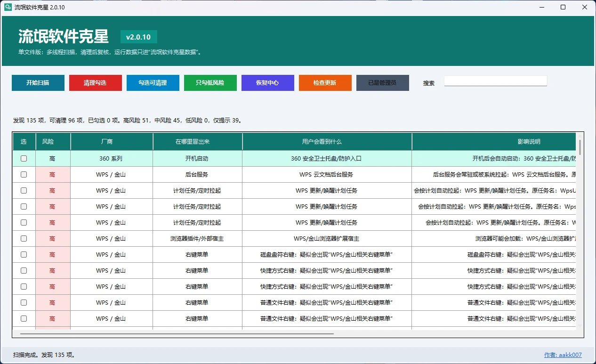Close the 流氓软件克星 window
The image size is (596, 364).
(x=585, y=8)
